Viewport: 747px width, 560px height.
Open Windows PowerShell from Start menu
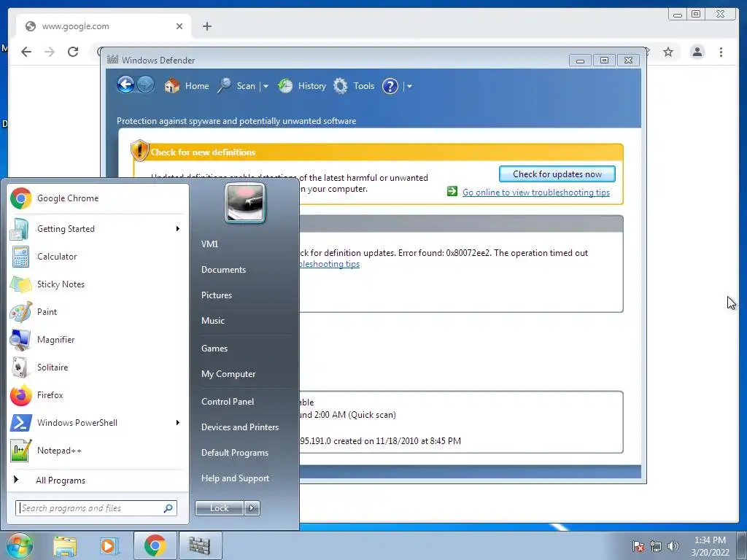(x=97, y=423)
